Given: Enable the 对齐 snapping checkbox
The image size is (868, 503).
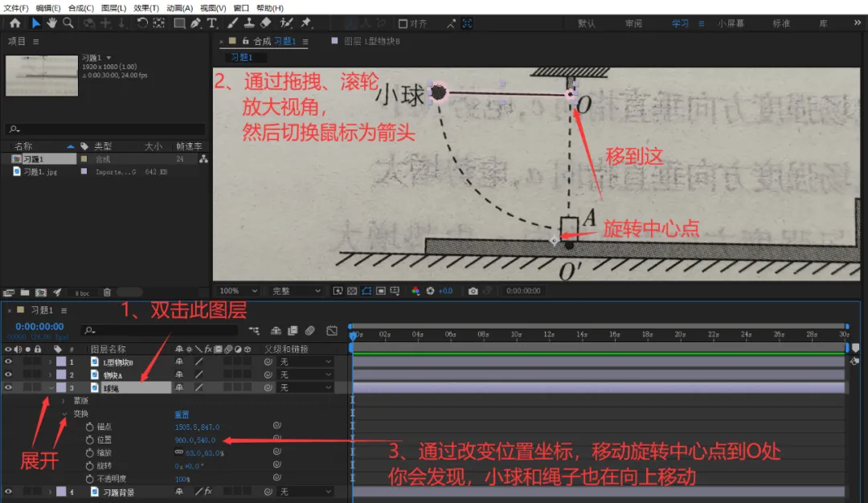Looking at the screenshot, I should 403,24.
